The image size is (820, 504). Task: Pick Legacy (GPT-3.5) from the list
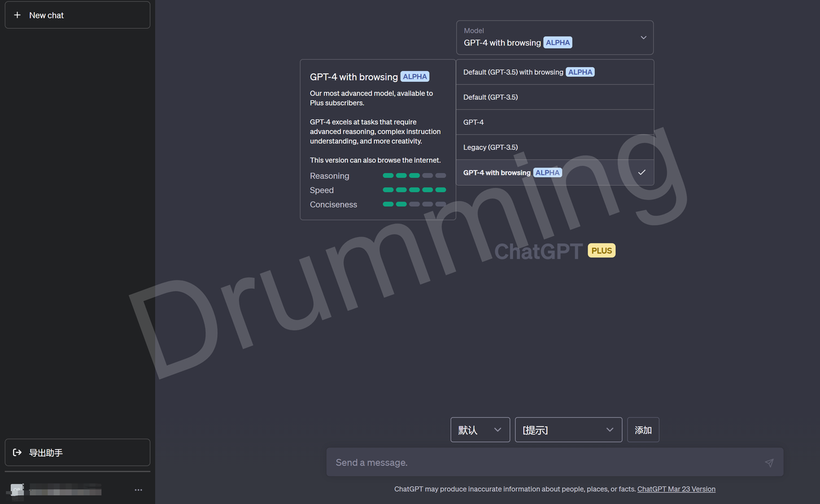point(490,147)
